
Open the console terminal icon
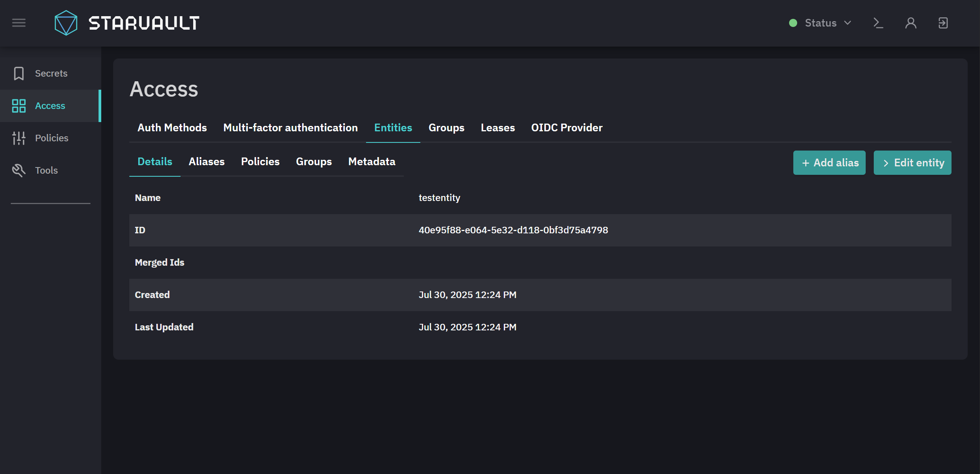(x=878, y=23)
